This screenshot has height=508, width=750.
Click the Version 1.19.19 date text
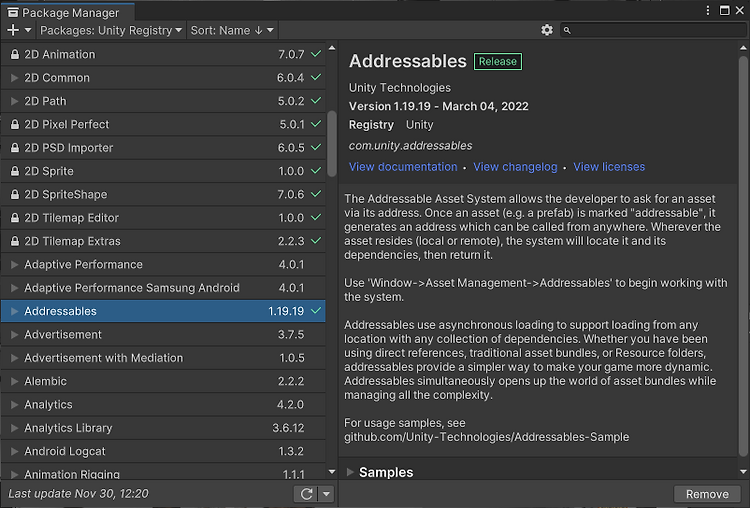[439, 106]
